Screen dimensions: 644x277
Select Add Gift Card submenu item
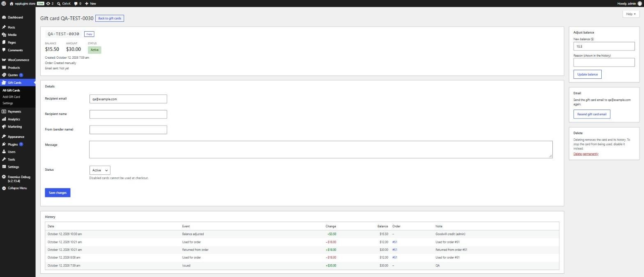[x=11, y=97]
